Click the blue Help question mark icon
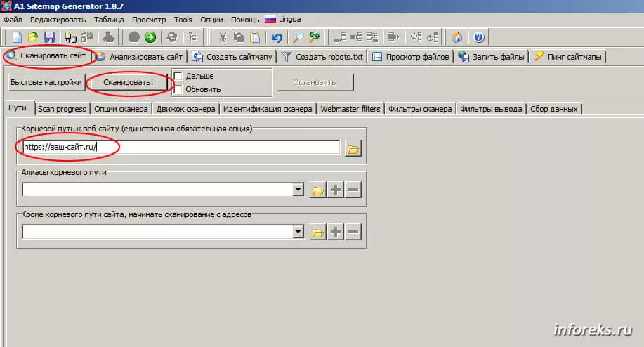 point(478,37)
